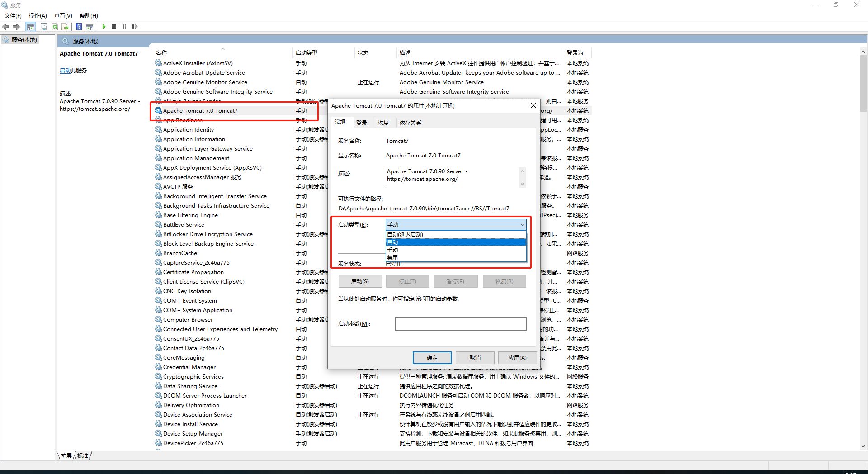Viewport: 868px width, 474px height.
Task: Select the Device Association Service row
Action: pos(373,414)
